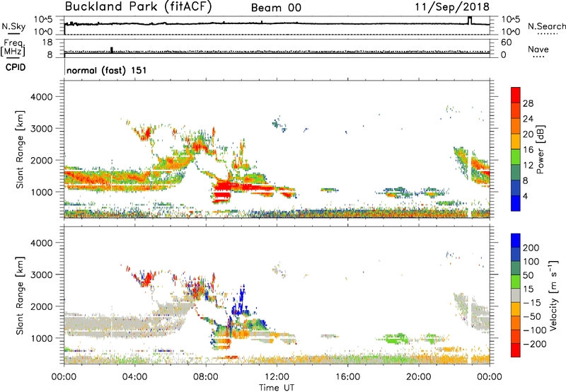Click the 3000 tick of velocity panel
The image size is (566, 392).
click(41, 275)
